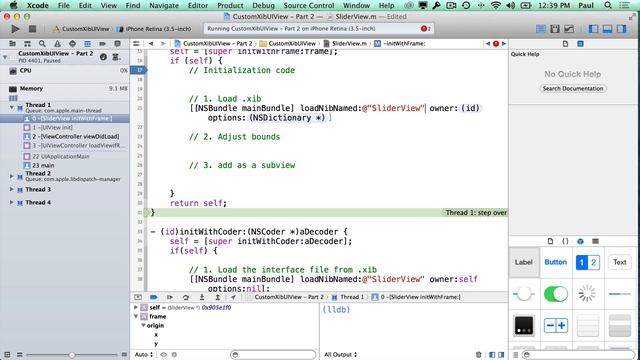Open Spotlight search in menu bar

tap(608, 5)
